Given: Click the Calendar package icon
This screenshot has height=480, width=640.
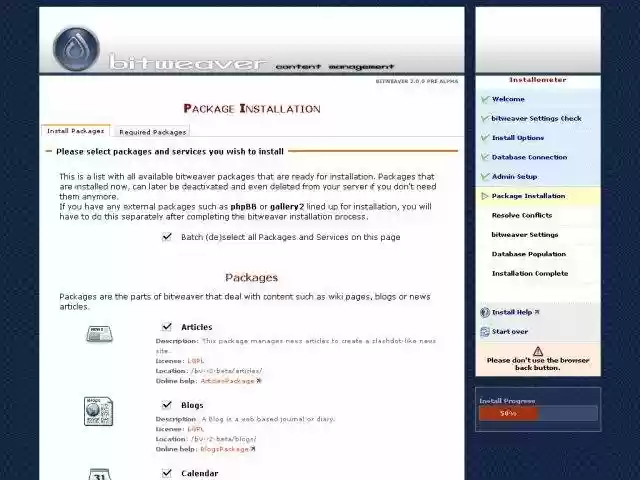Looking at the screenshot, I should 99,474.
